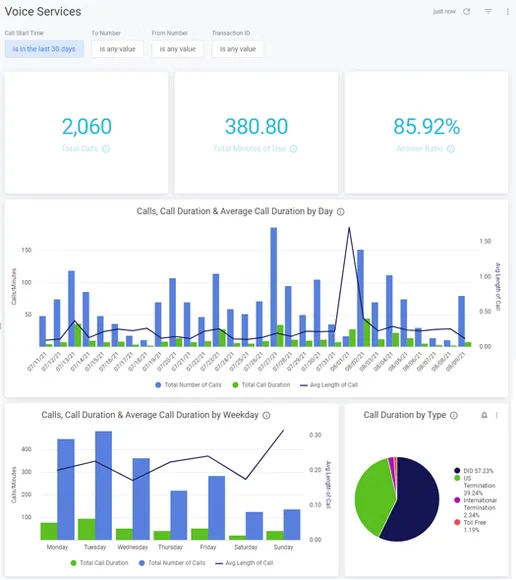The width and height of the screenshot is (516, 580).
Task: Click the Total Calls label
Action: pyautogui.click(x=80, y=149)
